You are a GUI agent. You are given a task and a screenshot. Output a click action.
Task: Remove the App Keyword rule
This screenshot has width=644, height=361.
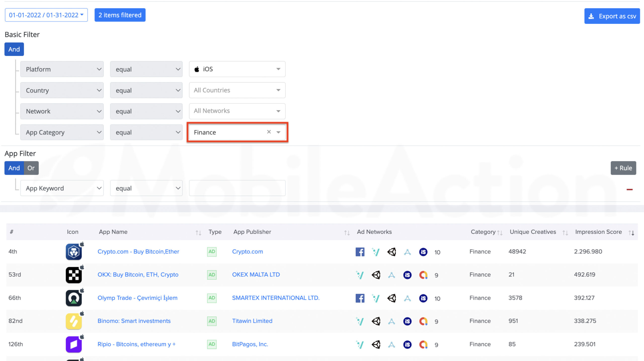629,189
